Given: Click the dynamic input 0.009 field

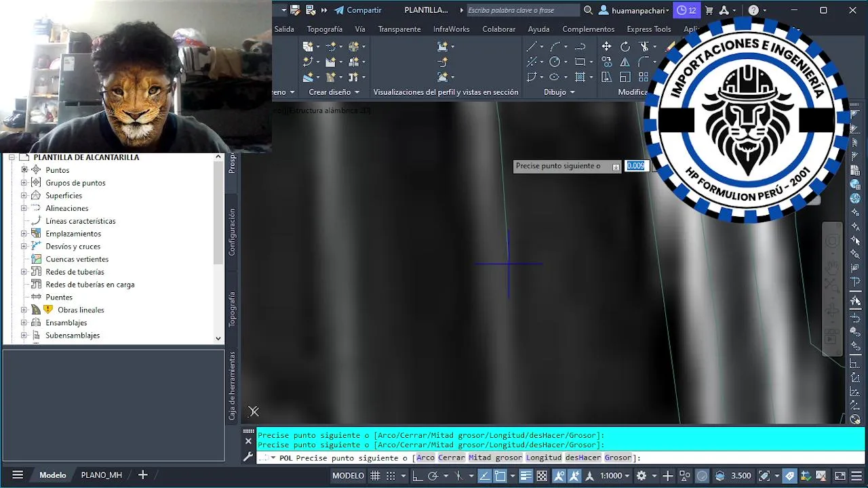Looking at the screenshot, I should [x=636, y=166].
